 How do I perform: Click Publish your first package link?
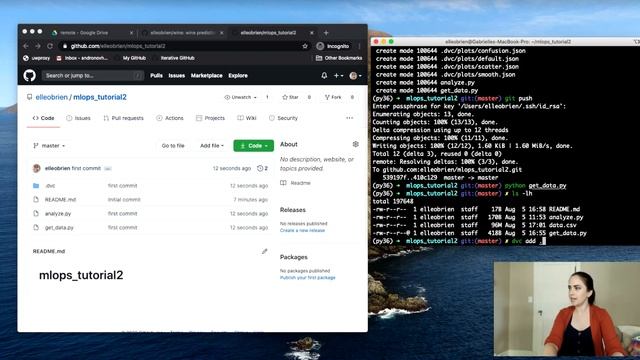[308, 278]
